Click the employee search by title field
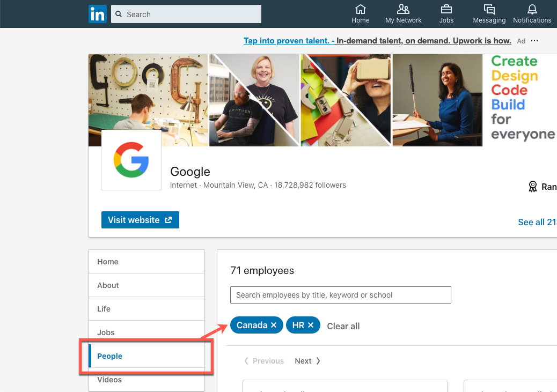This screenshot has width=557, height=392. pos(341,295)
